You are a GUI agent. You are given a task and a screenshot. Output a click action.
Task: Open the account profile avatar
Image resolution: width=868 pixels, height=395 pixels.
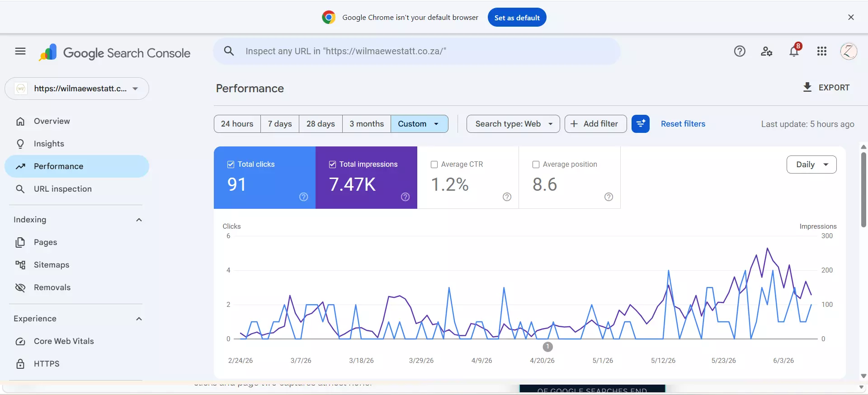pyautogui.click(x=849, y=51)
